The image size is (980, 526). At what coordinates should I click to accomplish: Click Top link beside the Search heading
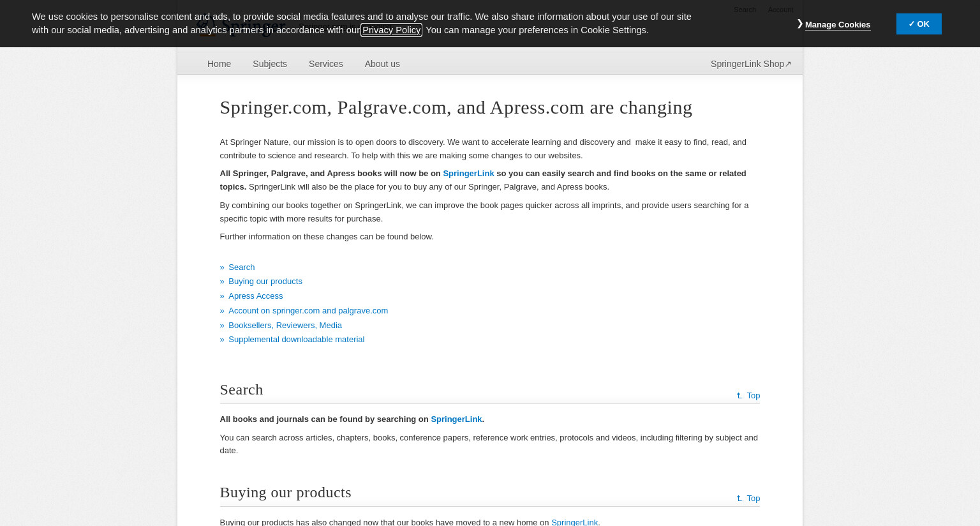point(753,396)
